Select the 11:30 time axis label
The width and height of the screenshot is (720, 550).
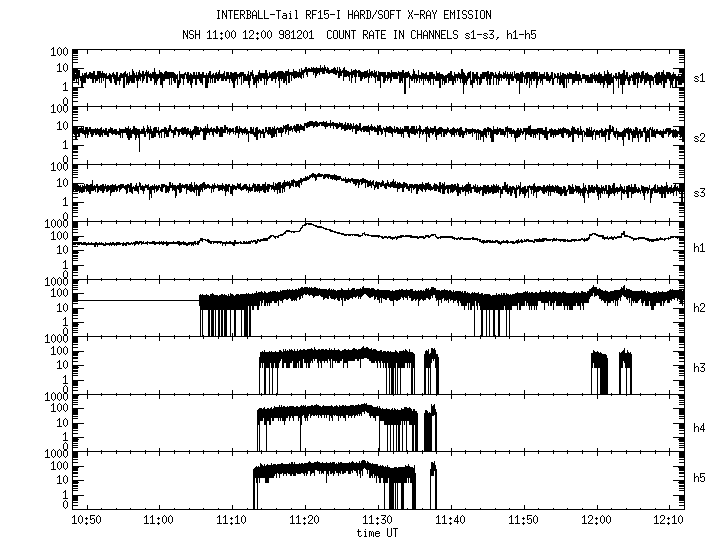click(x=378, y=522)
